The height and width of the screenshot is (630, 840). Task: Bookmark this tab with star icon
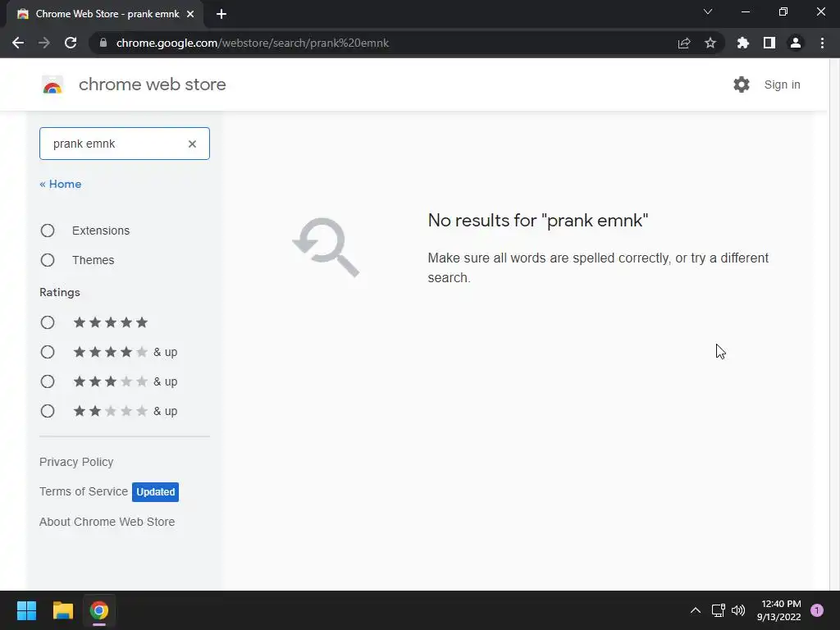pos(710,43)
